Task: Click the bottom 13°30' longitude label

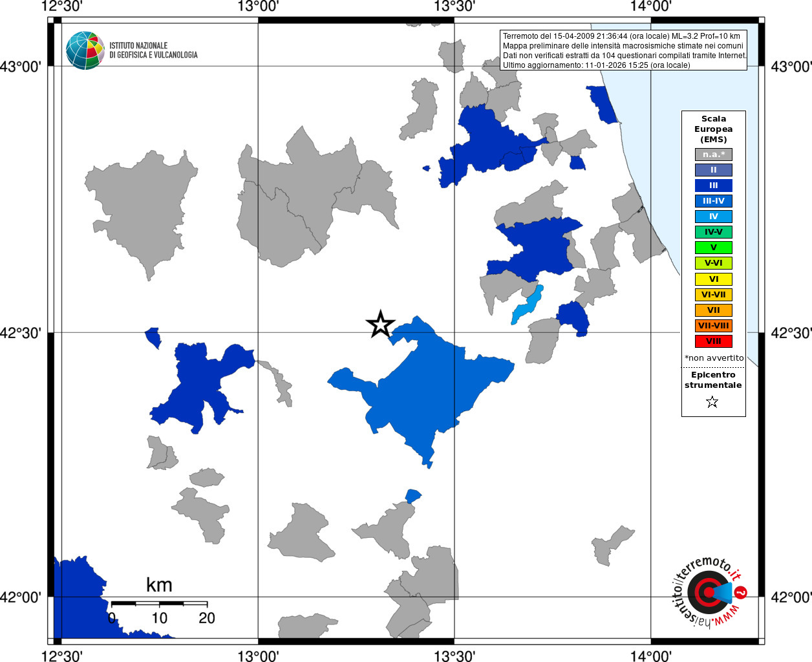Action: [x=454, y=656]
